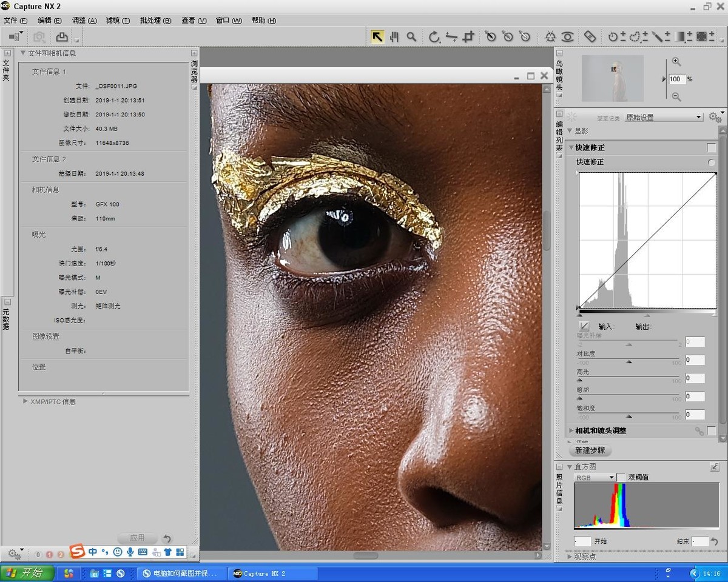This screenshot has width=728, height=582.
Task: Enable the 双阈值 checkbox
Action: (x=621, y=477)
